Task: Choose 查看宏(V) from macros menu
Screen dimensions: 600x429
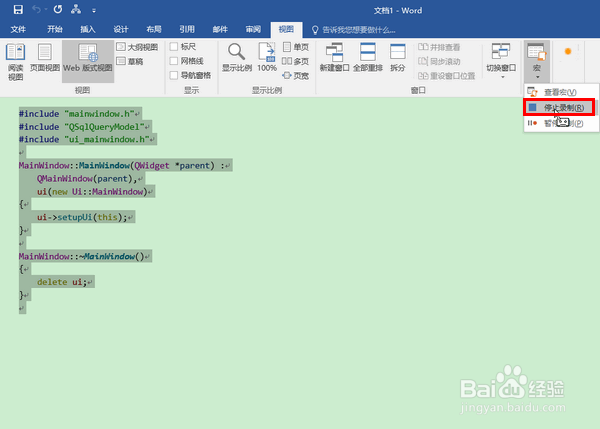Action: tap(560, 92)
